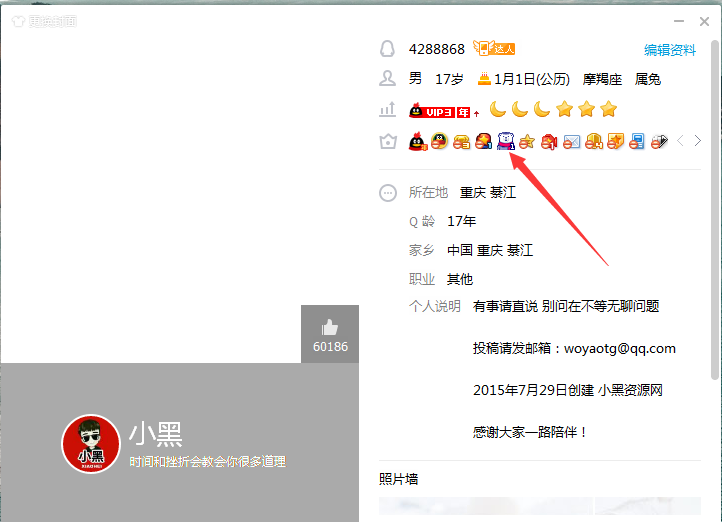The height and width of the screenshot is (522, 722).
Task: Click the QQ number 4288868
Action: (436, 49)
